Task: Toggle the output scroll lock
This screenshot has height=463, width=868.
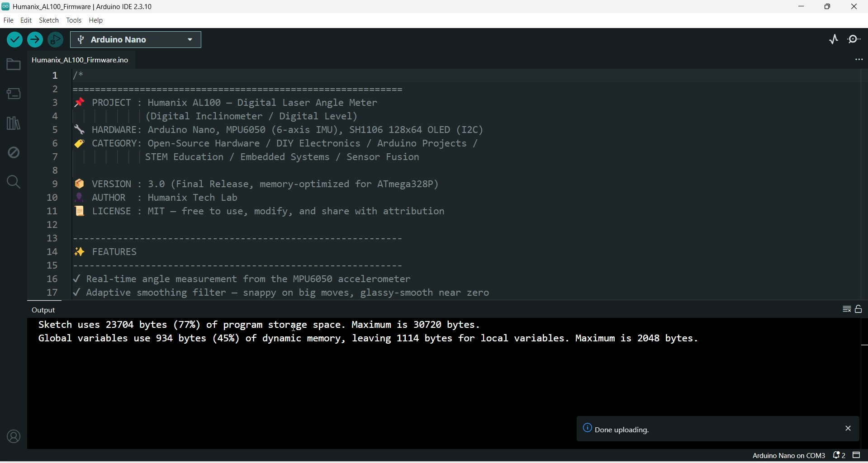Action: click(859, 310)
